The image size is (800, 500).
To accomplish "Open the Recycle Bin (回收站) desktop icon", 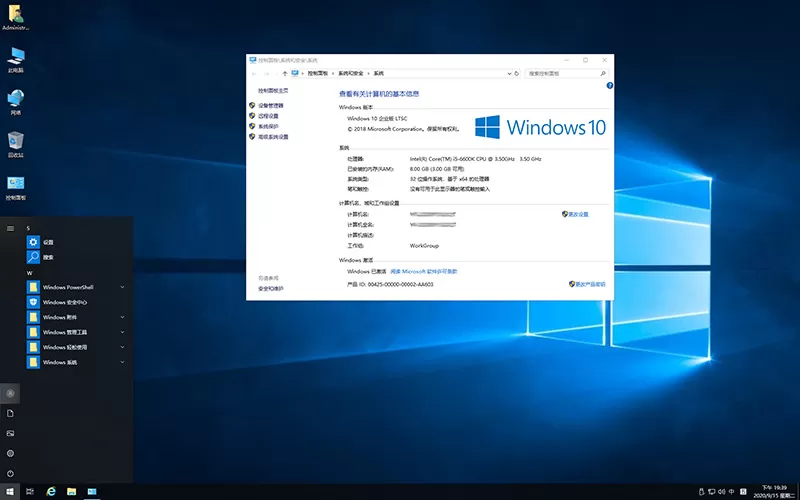I will (16, 142).
